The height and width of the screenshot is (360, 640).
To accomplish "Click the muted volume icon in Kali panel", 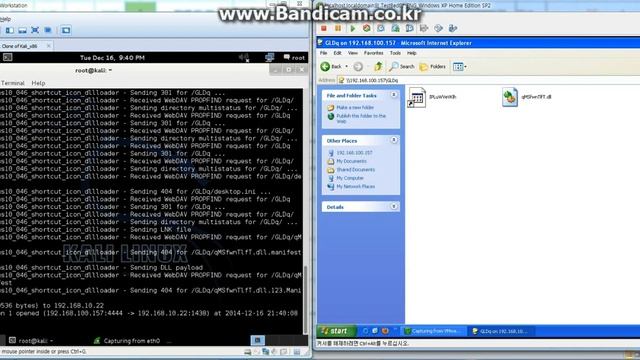I will coord(244,58).
